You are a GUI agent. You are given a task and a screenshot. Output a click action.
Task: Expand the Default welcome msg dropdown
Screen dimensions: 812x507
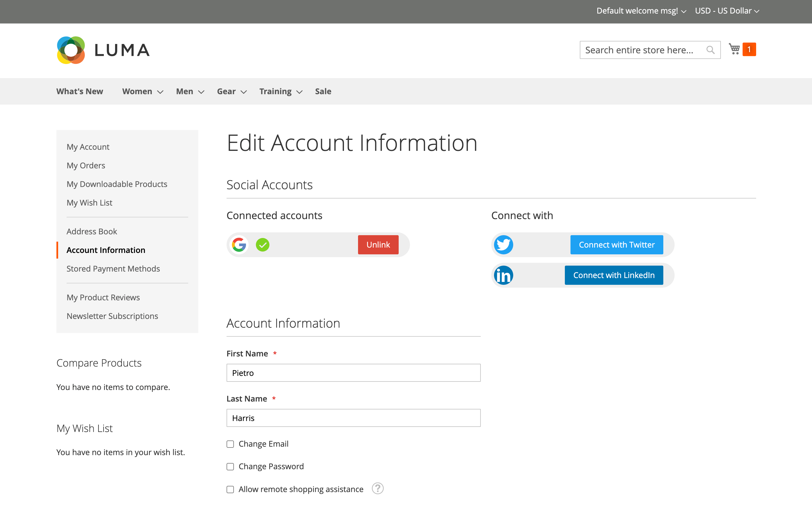[x=641, y=11]
